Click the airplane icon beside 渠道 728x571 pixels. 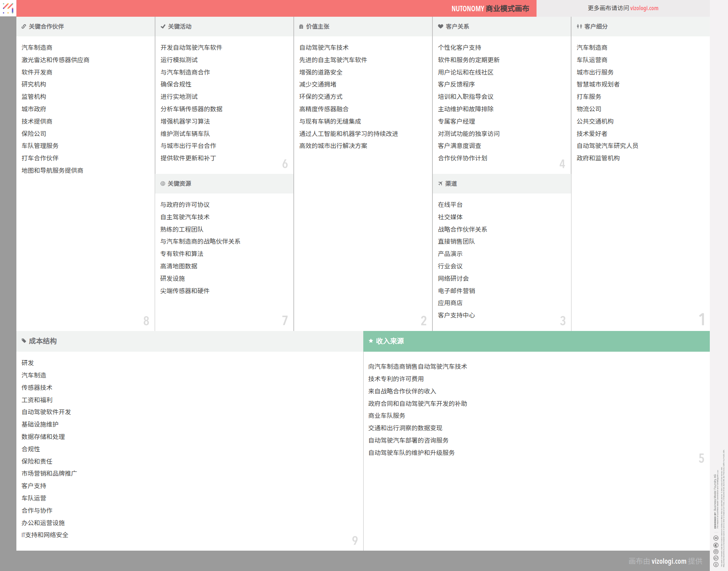[x=440, y=184]
